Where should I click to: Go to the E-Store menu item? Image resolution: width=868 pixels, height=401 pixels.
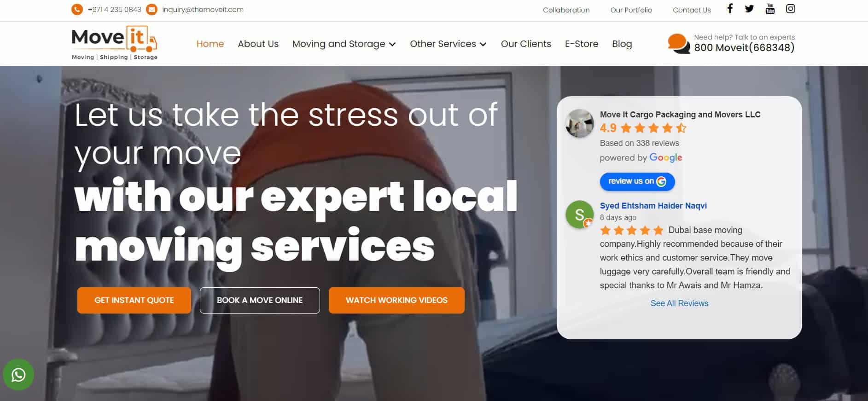click(582, 44)
